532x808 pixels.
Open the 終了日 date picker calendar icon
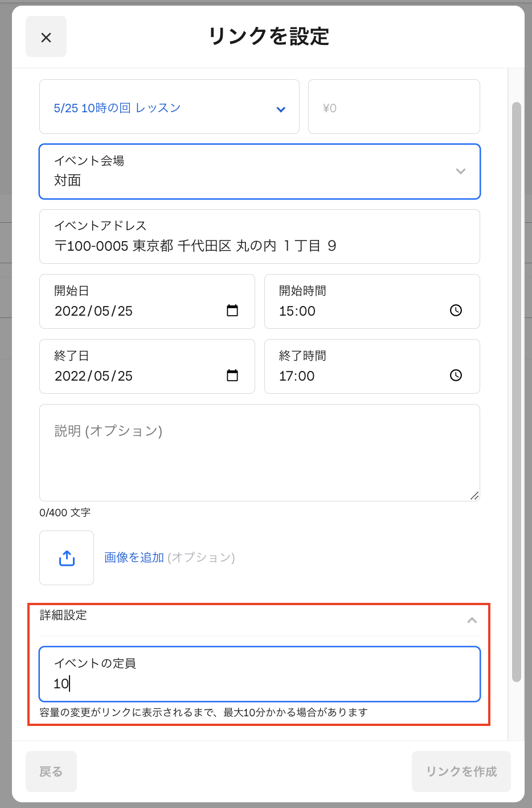pyautogui.click(x=232, y=376)
